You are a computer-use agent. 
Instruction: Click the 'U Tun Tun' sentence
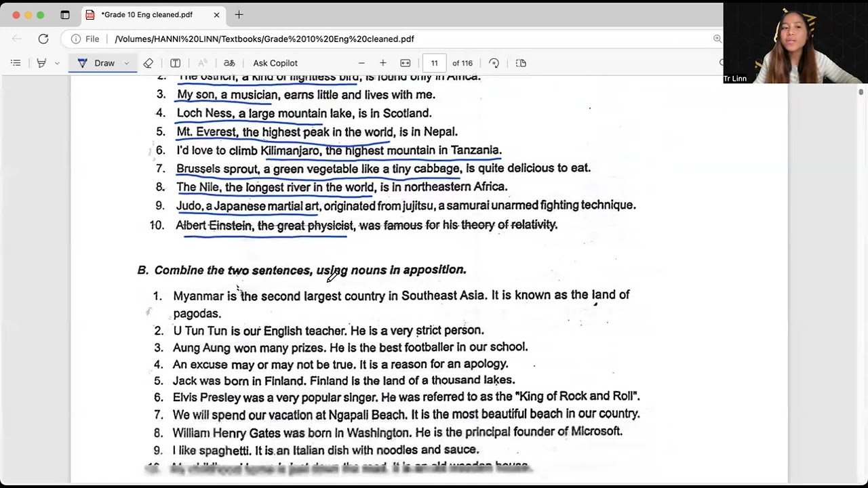[328, 331]
